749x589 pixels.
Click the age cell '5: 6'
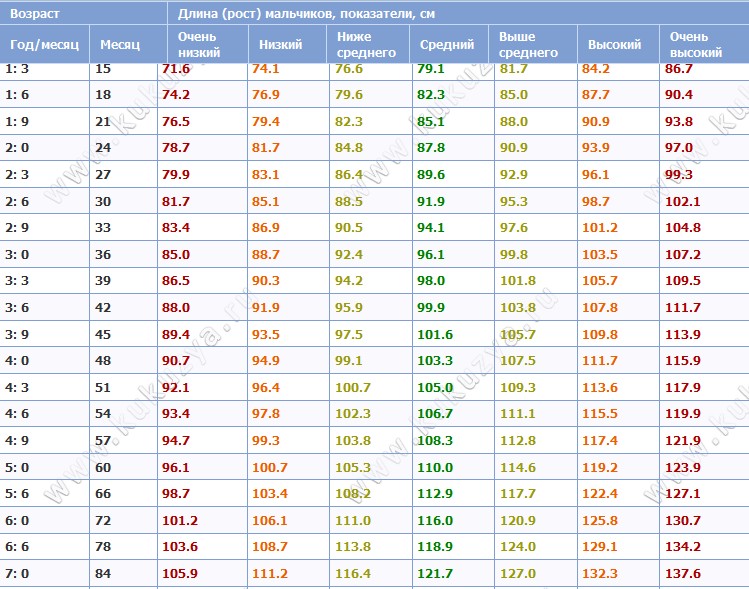17,493
